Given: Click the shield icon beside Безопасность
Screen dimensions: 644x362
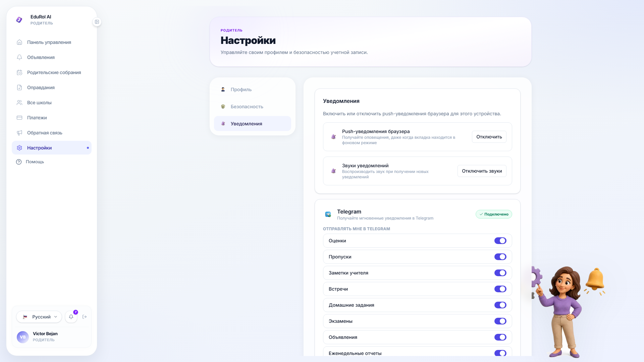Looking at the screenshot, I should pos(223,107).
